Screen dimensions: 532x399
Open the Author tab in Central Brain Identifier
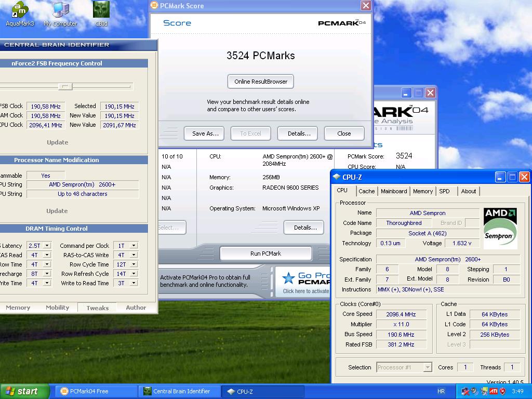coord(136,308)
